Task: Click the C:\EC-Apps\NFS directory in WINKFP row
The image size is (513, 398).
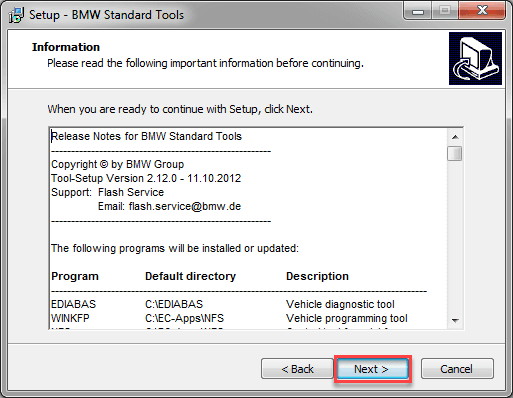Action: click(184, 318)
